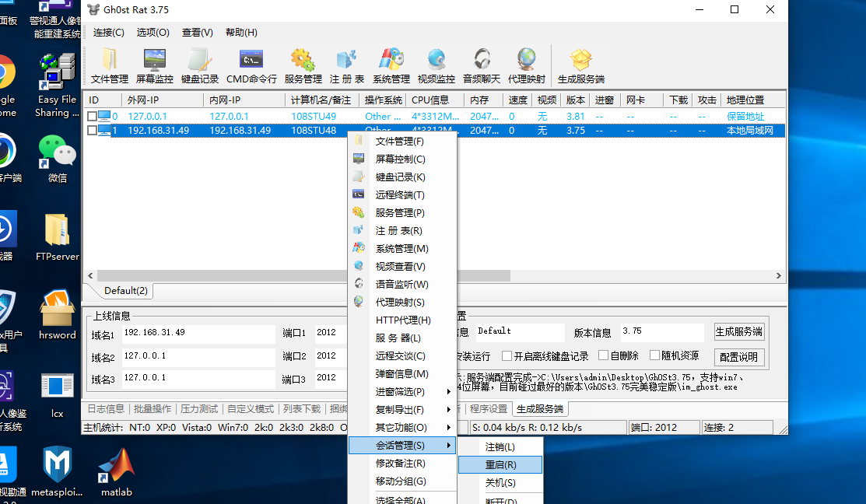This screenshot has width=866, height=504.
Task: Open the 查看(V) menu
Action: coord(197,33)
